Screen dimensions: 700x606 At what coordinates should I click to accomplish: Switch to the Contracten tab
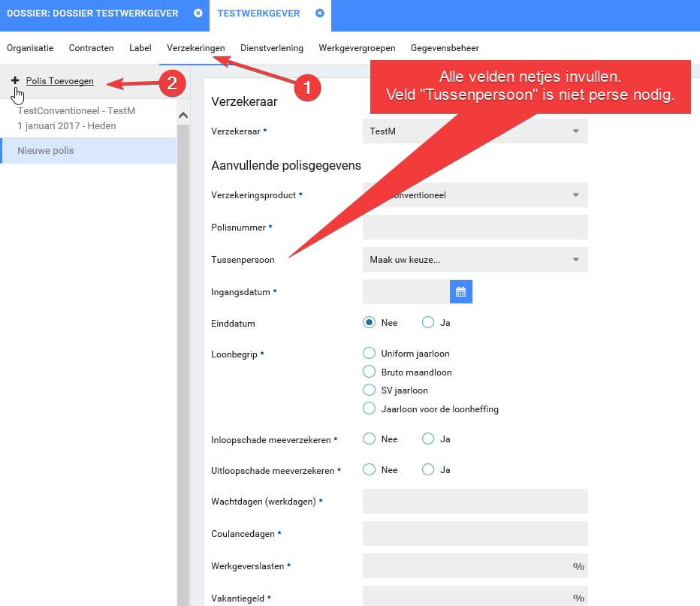91,48
